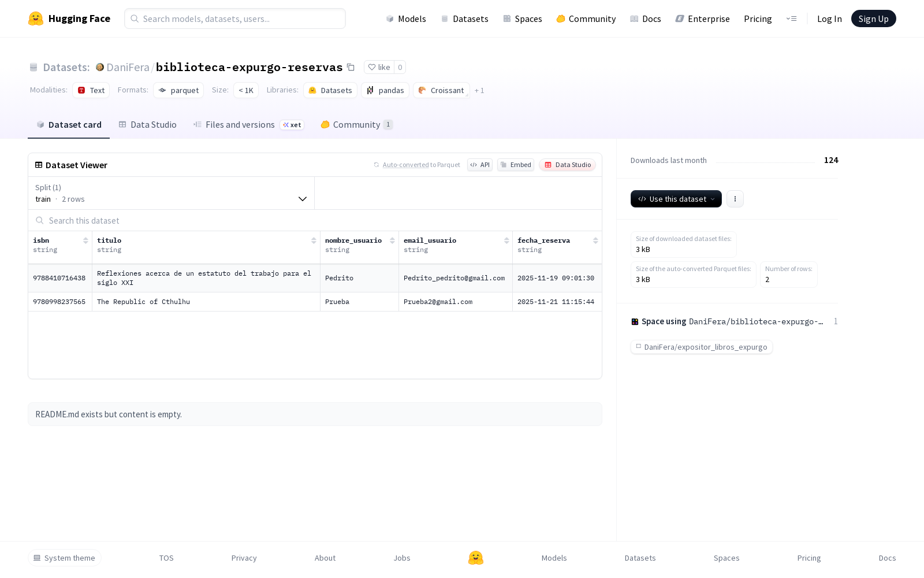Click the three-dot menu beside Use this dataset
The height and width of the screenshot is (578, 924).
[x=735, y=199]
